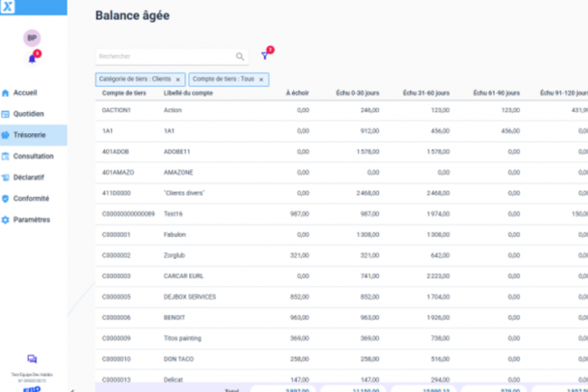Select the 0ACTION1 account row
Screen dimensions: 588x392
(341, 110)
